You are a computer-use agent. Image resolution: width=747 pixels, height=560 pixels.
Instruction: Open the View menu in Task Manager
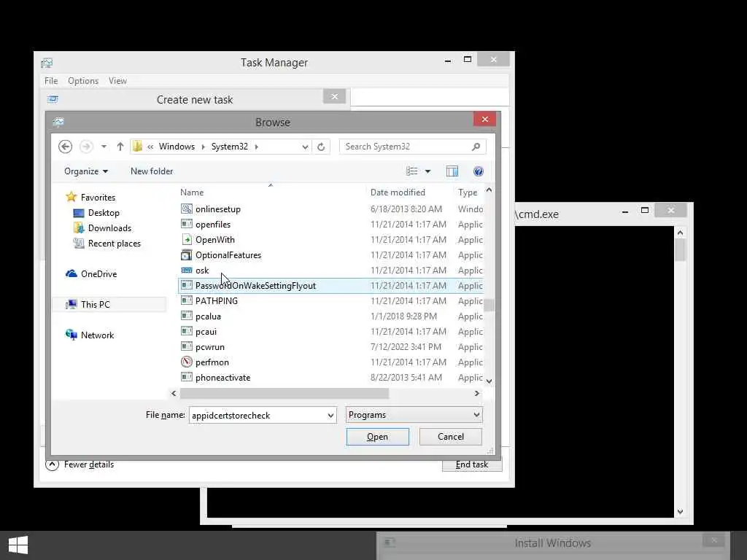[117, 81]
